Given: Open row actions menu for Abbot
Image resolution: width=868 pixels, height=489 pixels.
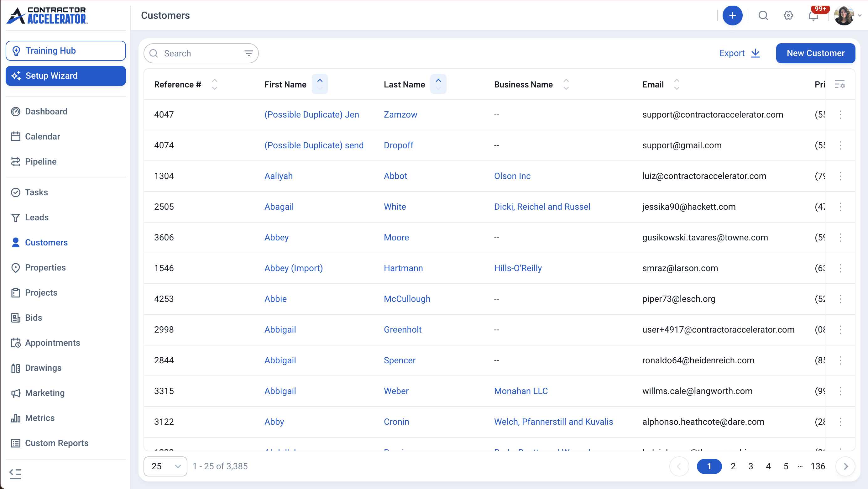Looking at the screenshot, I should pyautogui.click(x=840, y=176).
